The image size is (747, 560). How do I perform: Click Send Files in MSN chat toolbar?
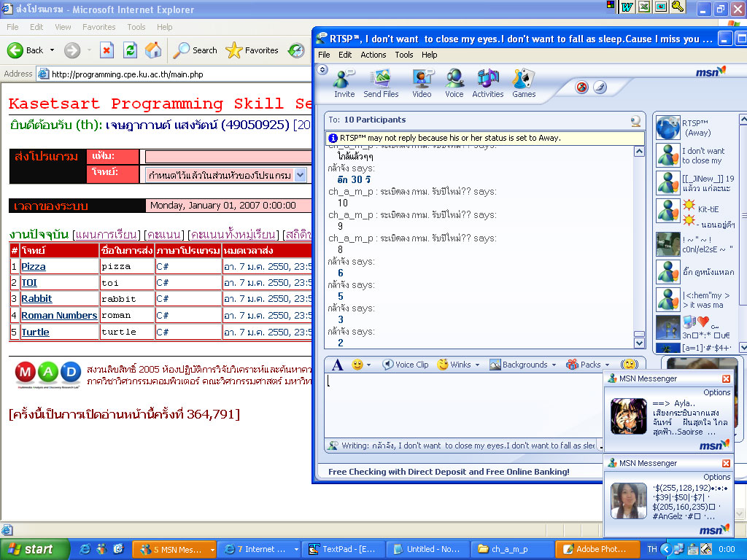coord(381,83)
